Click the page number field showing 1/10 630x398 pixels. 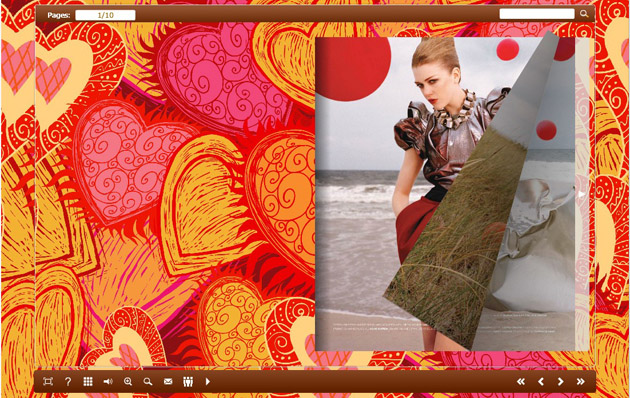click(x=105, y=15)
